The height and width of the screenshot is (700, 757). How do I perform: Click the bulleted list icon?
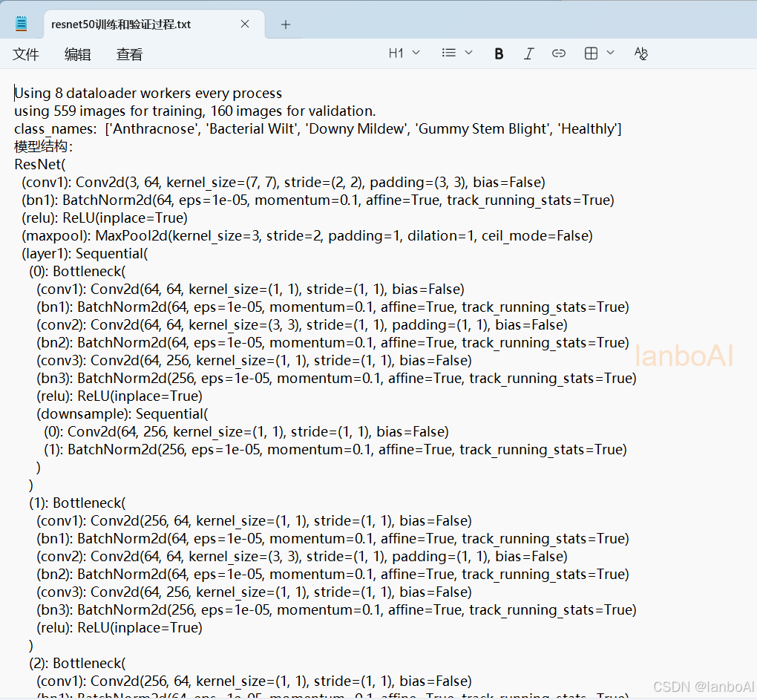coord(449,53)
